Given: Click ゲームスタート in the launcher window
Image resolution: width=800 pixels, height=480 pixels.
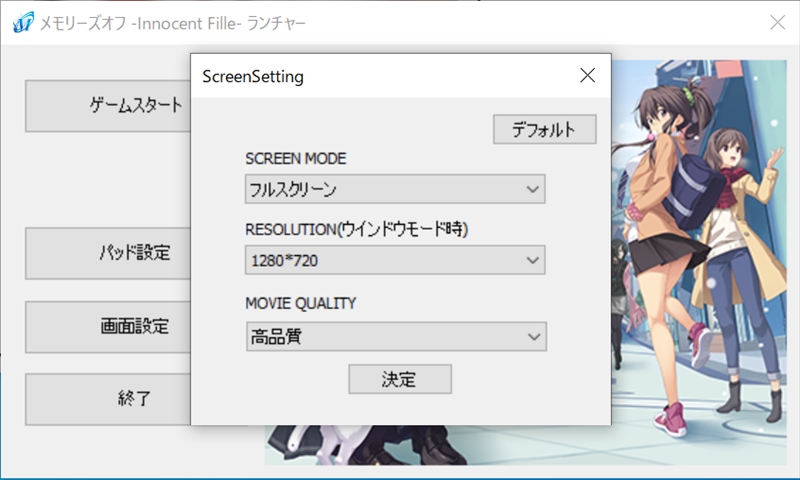Looking at the screenshot, I should [x=108, y=106].
